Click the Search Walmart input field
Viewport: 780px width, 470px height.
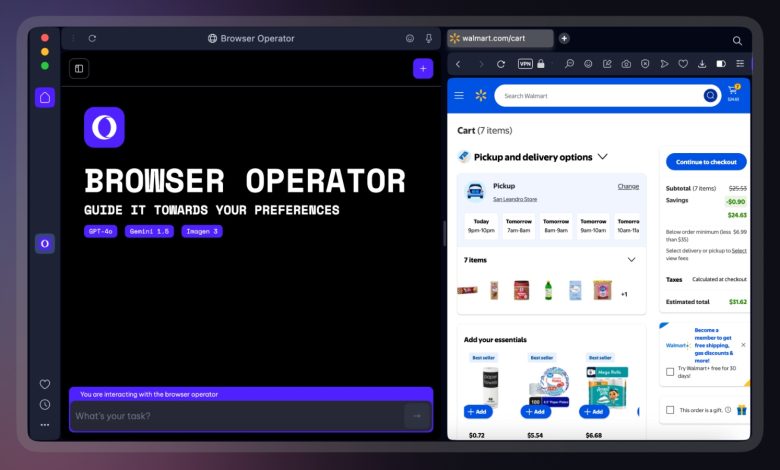point(599,95)
